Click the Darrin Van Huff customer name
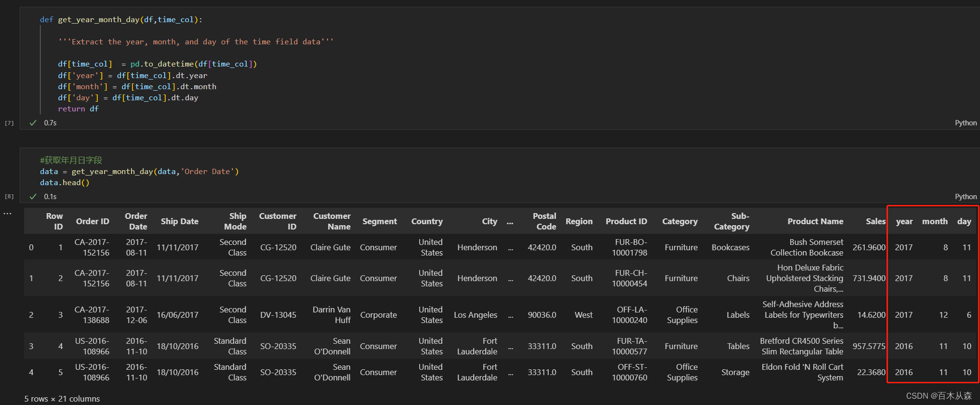980x405 pixels. 331,315
